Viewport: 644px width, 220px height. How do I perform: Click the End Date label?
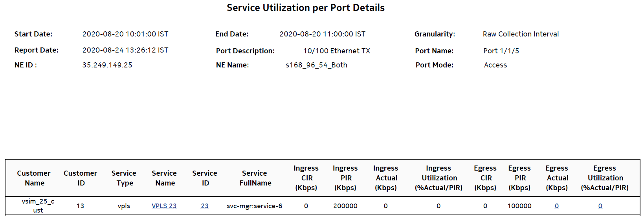(x=232, y=34)
